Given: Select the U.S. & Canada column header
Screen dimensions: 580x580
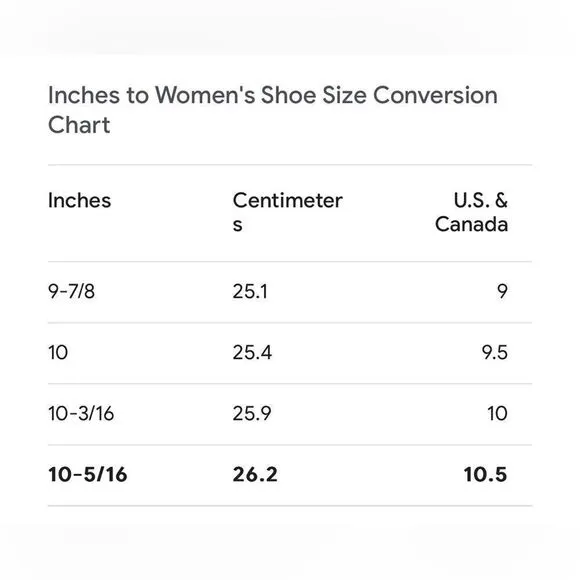Looking at the screenshot, I should click(471, 213).
